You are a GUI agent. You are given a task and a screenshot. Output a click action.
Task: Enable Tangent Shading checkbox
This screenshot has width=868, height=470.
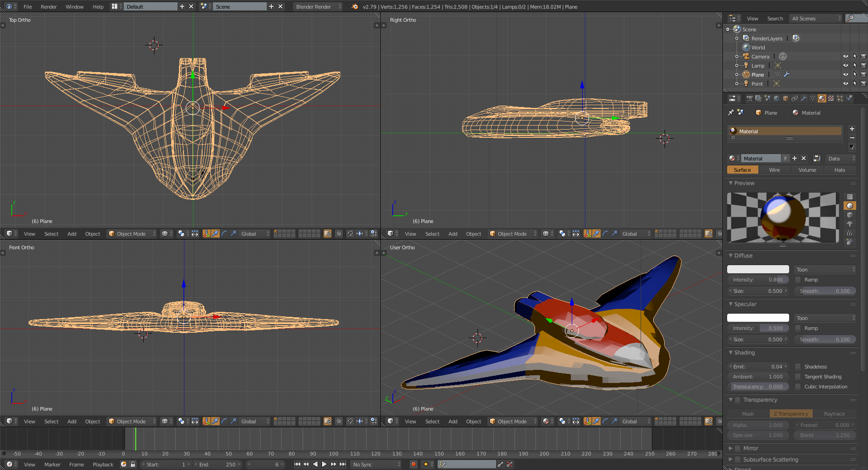click(x=798, y=377)
